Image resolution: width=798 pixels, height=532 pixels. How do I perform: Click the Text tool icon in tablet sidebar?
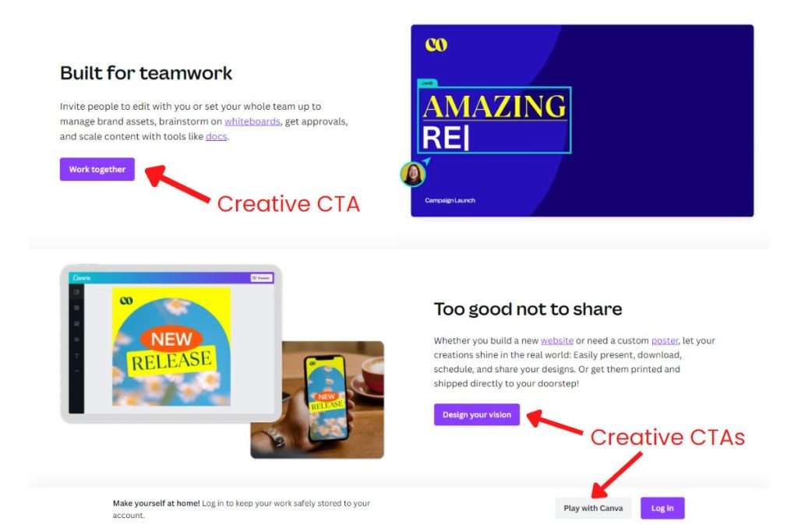(76, 355)
